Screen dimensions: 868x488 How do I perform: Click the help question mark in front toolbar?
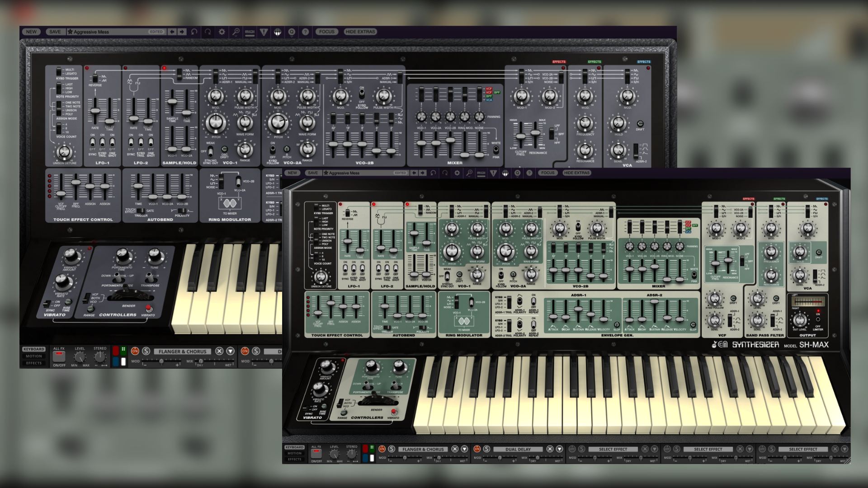[x=529, y=173]
